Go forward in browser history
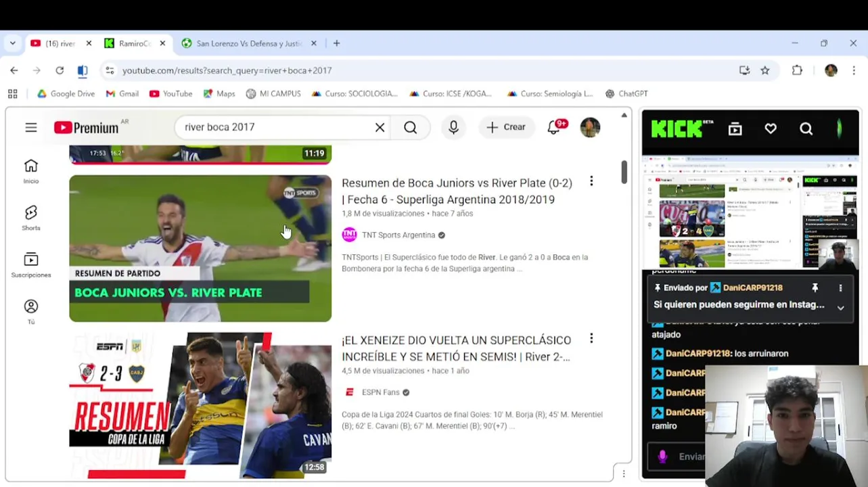Image resolution: width=868 pixels, height=487 pixels. tap(37, 70)
